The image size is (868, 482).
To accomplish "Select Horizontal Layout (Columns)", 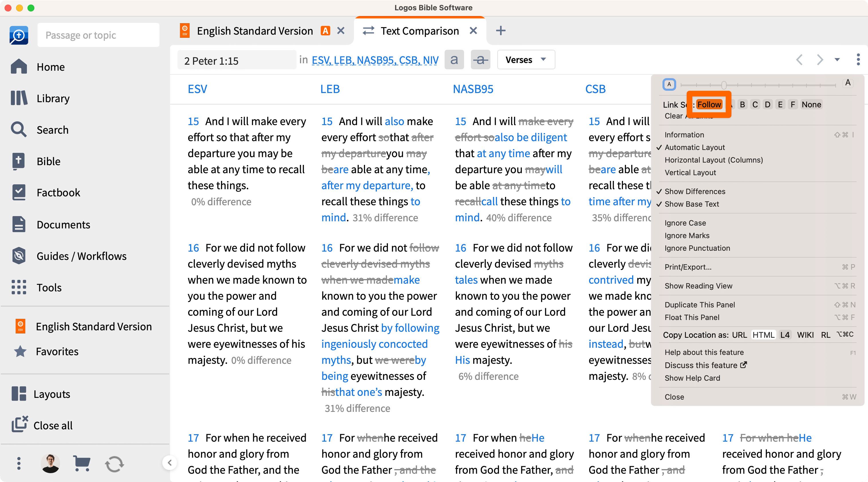I will coord(713,160).
